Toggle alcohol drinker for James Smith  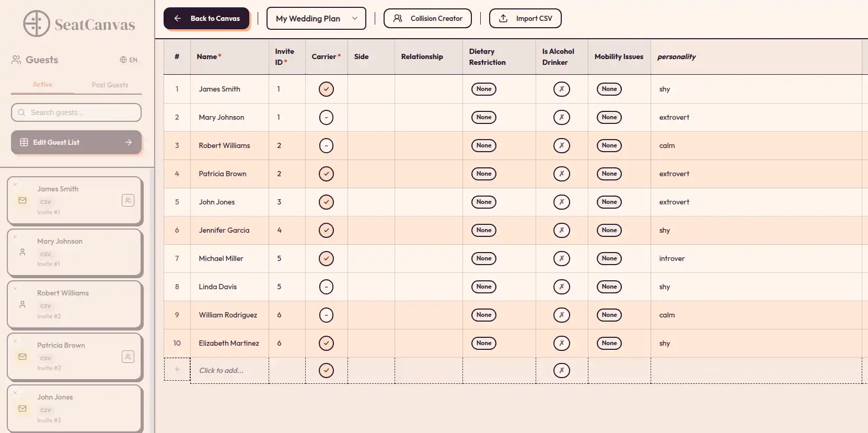tap(562, 89)
